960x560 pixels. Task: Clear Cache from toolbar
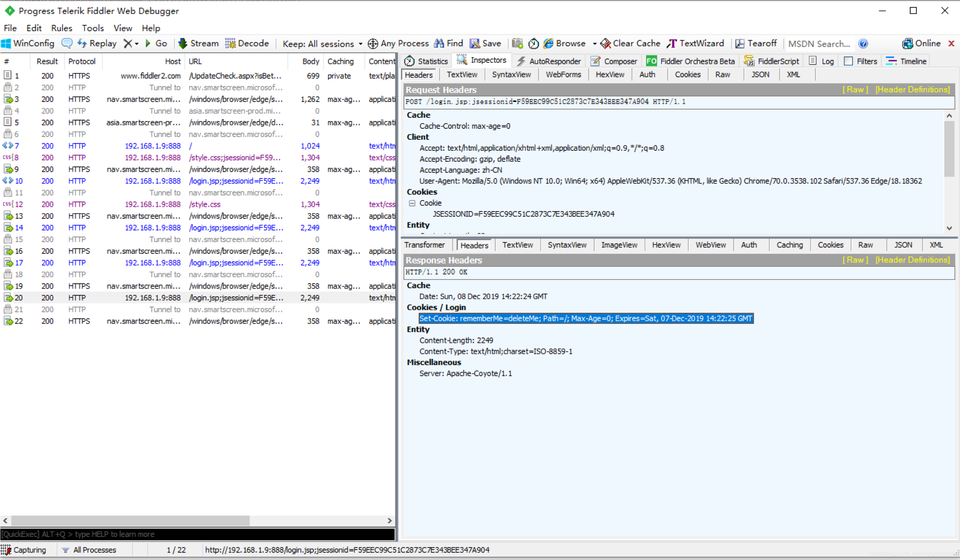click(x=630, y=43)
